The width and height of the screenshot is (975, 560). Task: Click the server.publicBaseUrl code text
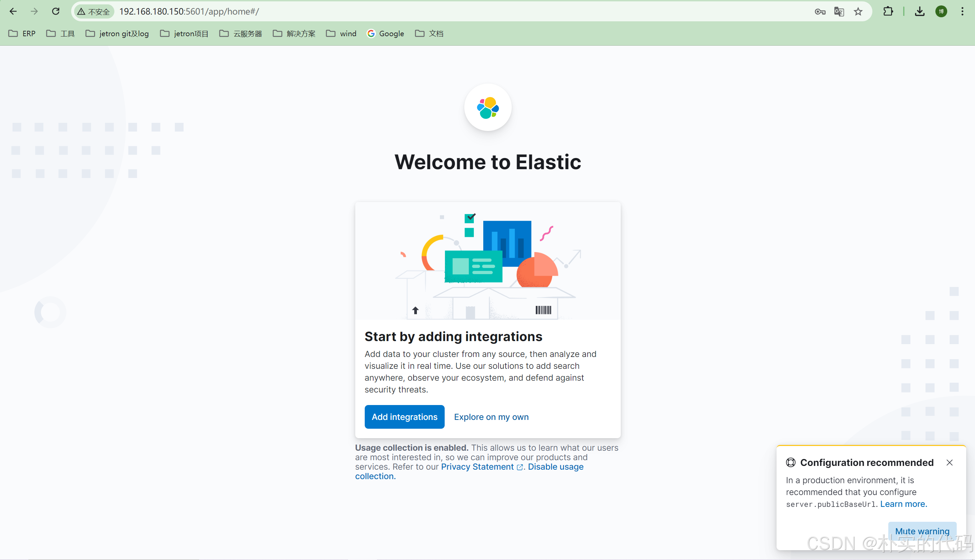pyautogui.click(x=831, y=504)
